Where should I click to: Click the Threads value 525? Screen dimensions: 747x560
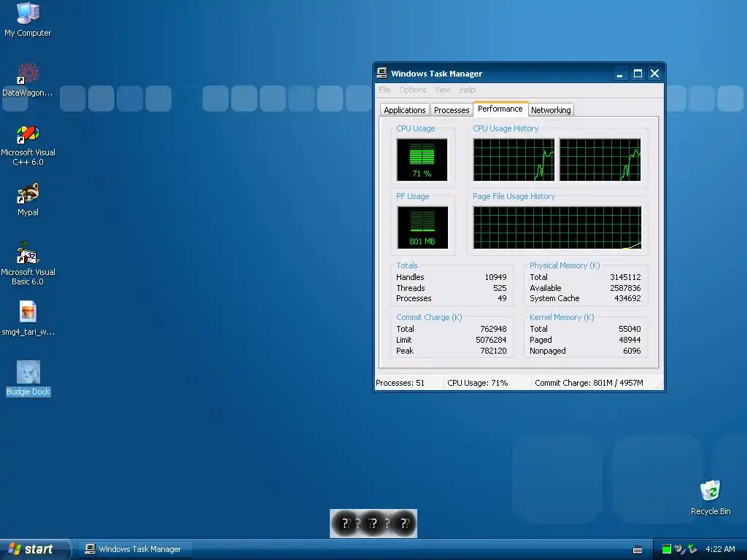[500, 288]
